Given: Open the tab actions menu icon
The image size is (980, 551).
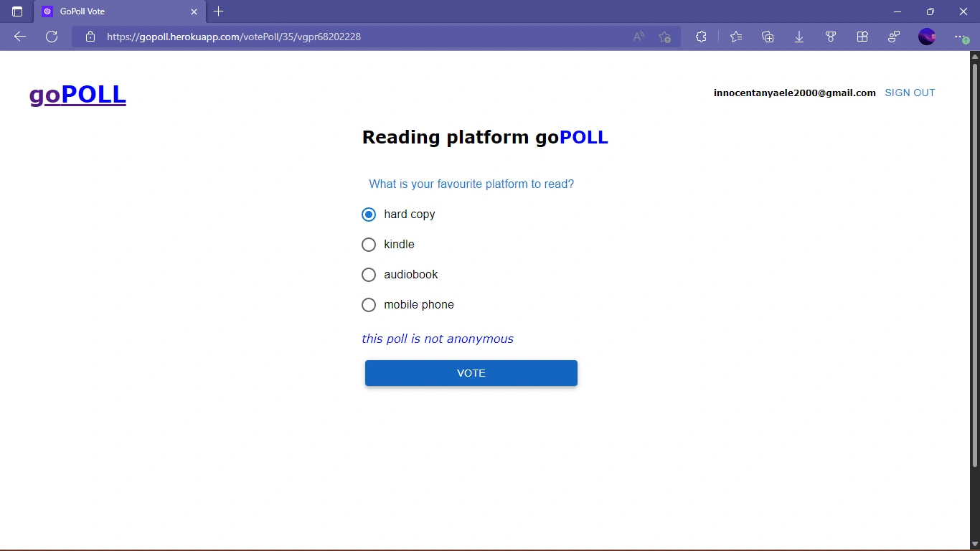Looking at the screenshot, I should click(17, 11).
